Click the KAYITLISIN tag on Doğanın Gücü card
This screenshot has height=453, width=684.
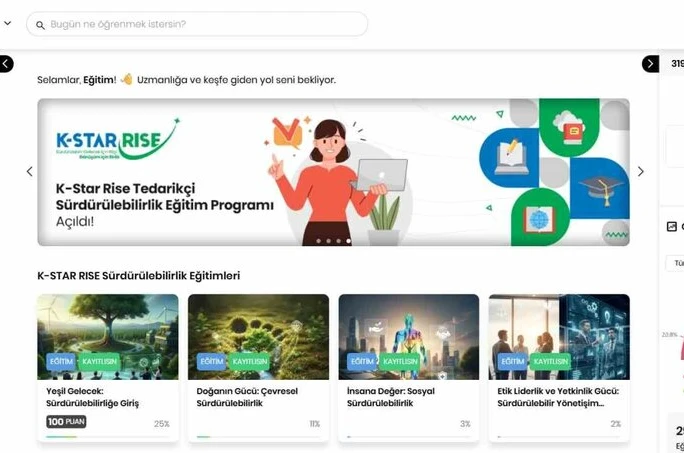tap(250, 362)
